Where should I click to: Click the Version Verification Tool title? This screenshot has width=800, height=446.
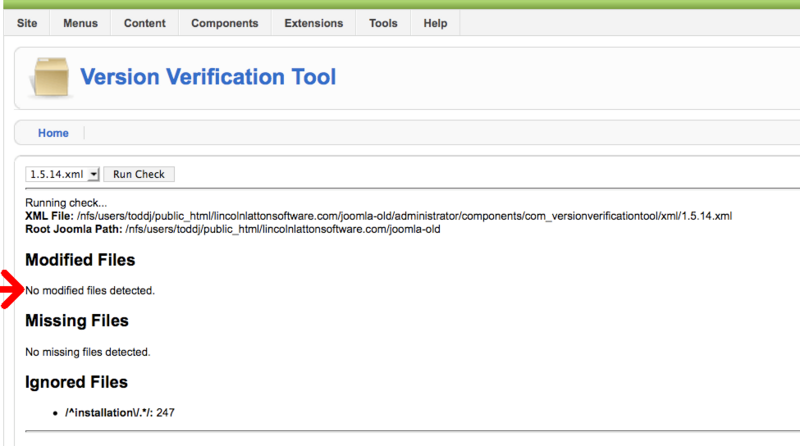point(208,77)
